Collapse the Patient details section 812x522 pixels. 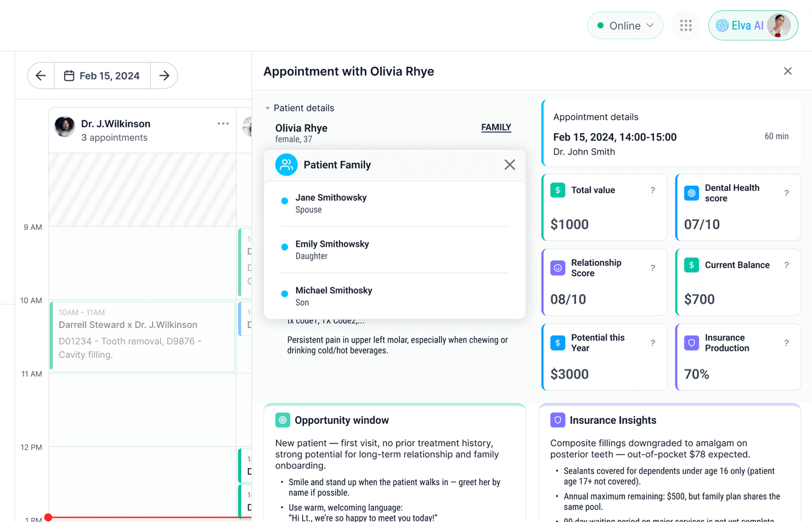[x=267, y=108]
